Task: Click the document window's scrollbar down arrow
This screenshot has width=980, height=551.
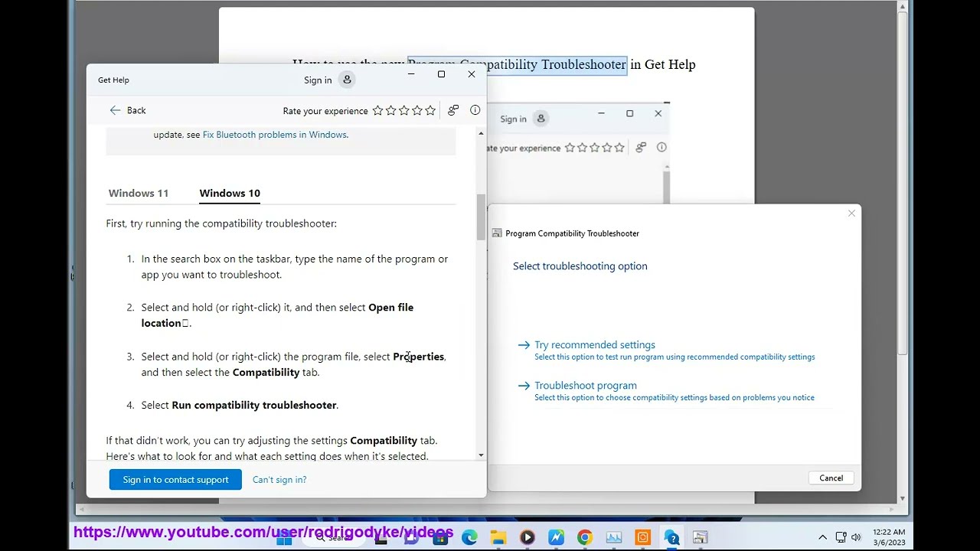Action: (x=903, y=498)
